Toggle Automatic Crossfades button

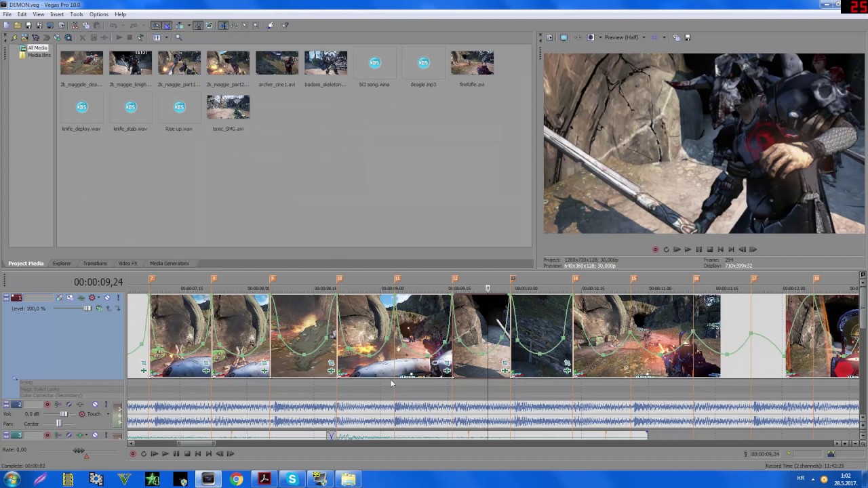coord(167,25)
